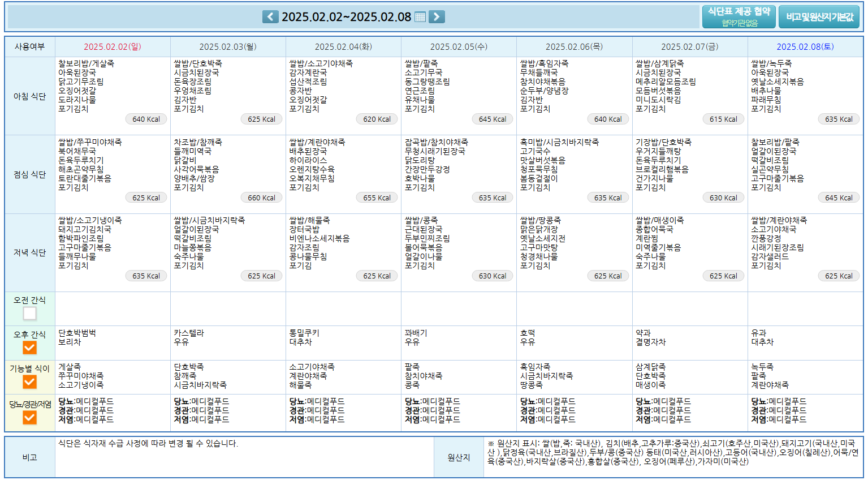Screen dimensions: 868x480
Task: Edit the remarks text about 식자재 수급
Action: click(x=148, y=443)
